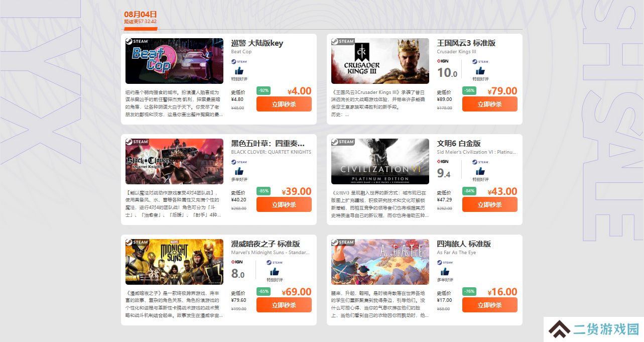Click the ¥69.00 sale price

(297, 292)
